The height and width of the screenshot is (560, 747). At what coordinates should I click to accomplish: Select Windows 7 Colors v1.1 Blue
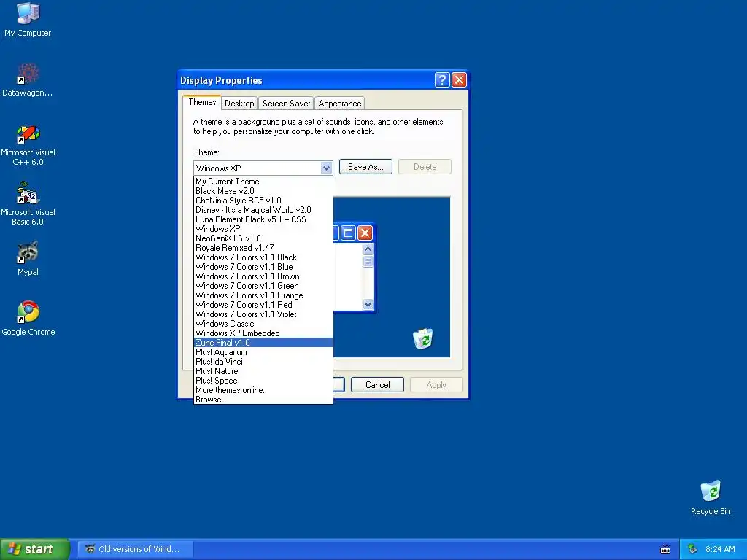(263, 267)
